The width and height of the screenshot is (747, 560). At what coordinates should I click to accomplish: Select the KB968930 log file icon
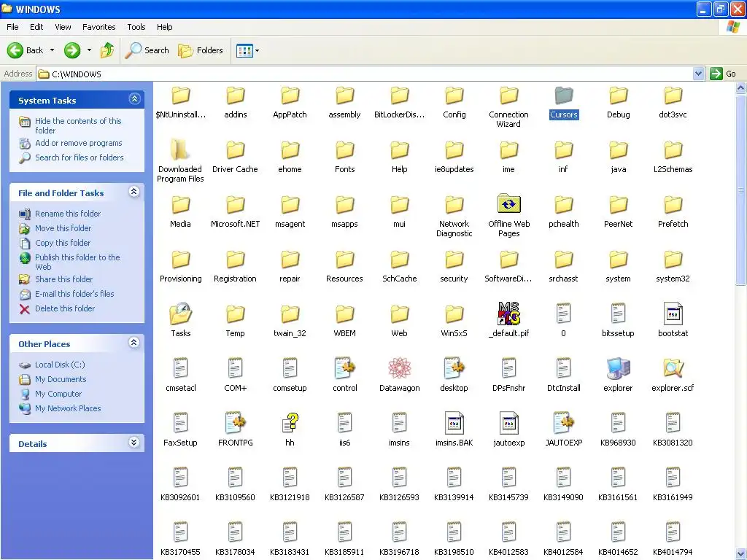tap(618, 423)
